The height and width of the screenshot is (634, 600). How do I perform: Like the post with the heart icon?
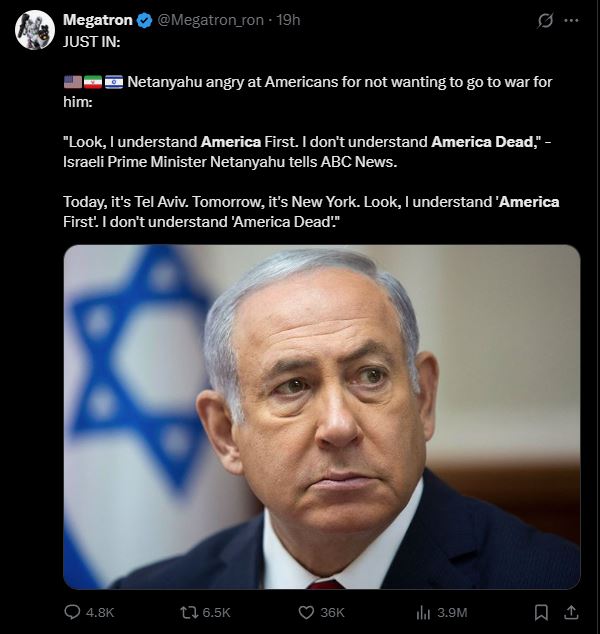click(306, 612)
